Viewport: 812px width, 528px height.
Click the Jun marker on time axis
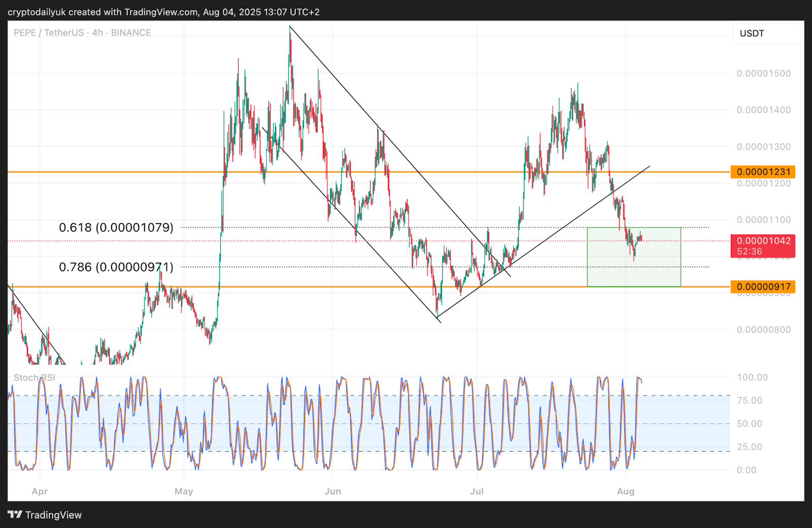(333, 491)
